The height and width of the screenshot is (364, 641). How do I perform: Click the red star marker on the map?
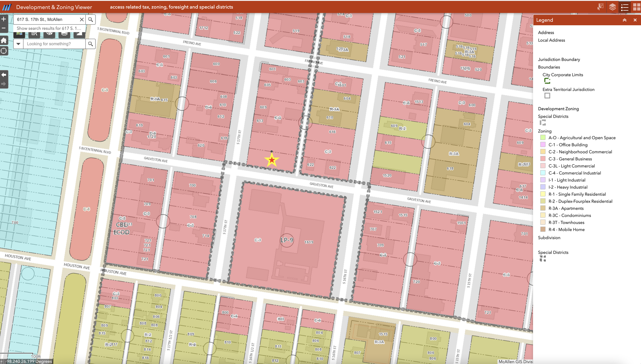tap(272, 160)
